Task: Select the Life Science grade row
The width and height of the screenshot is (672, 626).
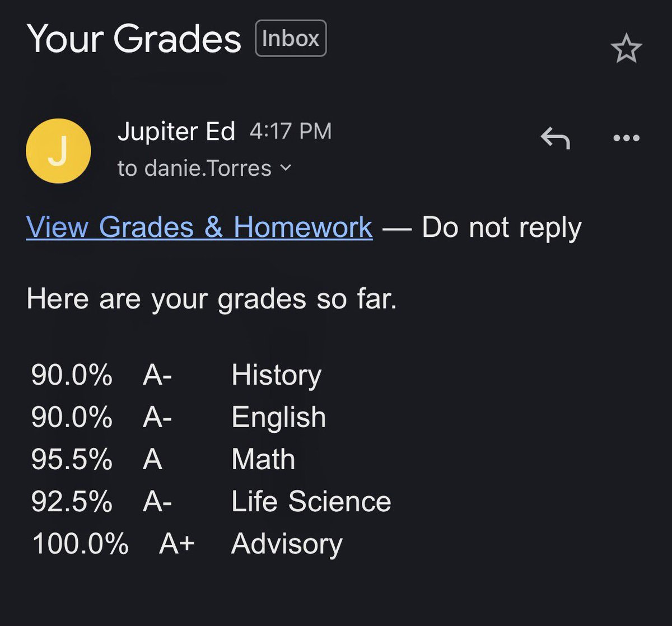Action: [211, 502]
